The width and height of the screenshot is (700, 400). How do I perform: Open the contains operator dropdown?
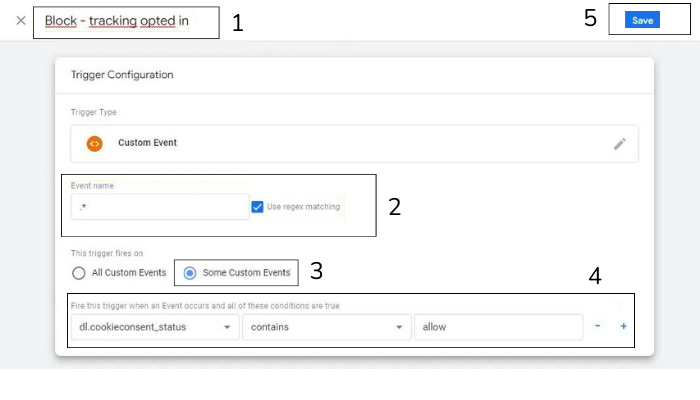click(x=326, y=327)
